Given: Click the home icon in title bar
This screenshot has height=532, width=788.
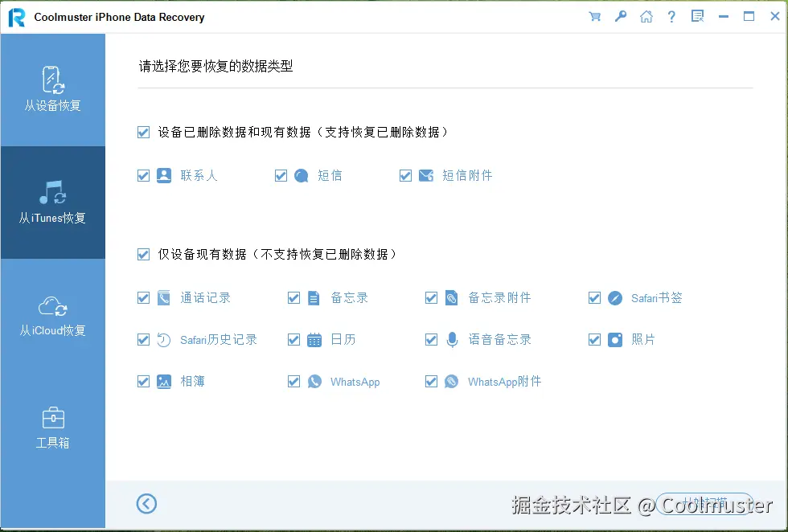Looking at the screenshot, I should [x=646, y=16].
